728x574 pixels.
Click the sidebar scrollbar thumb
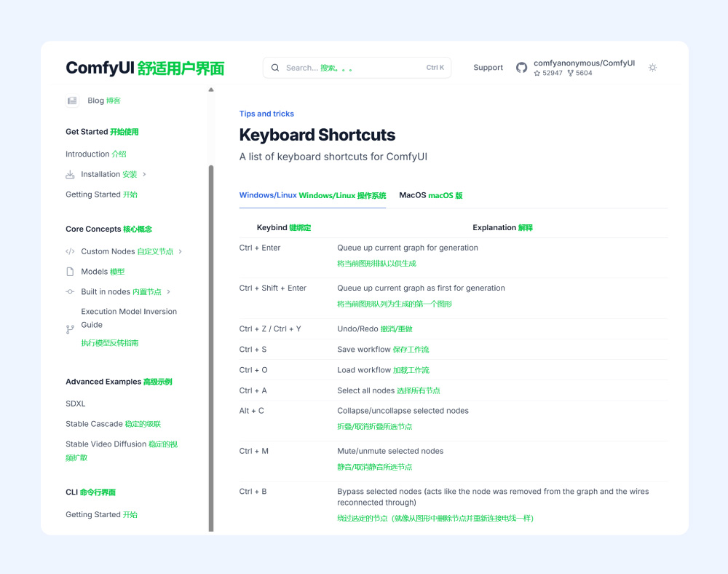(x=211, y=348)
